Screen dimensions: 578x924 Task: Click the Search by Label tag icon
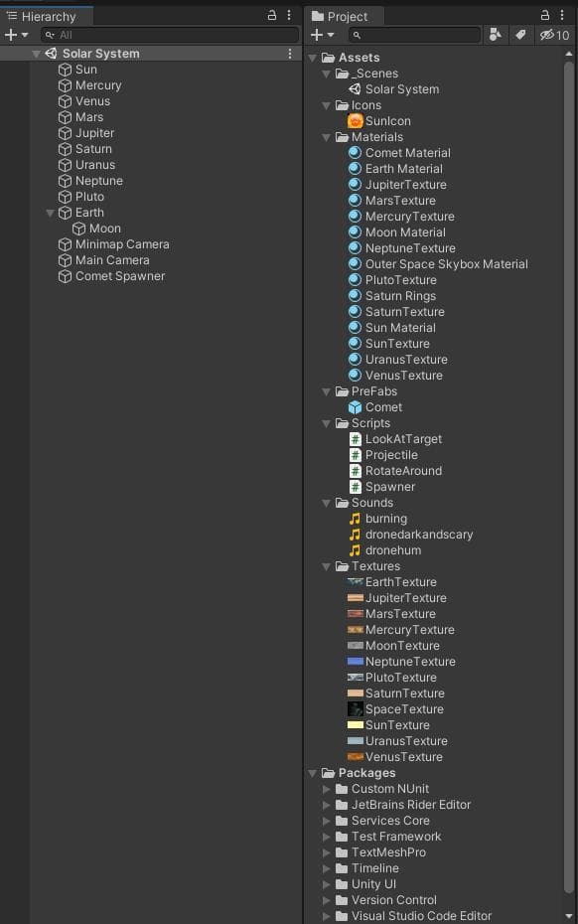pyautogui.click(x=520, y=35)
